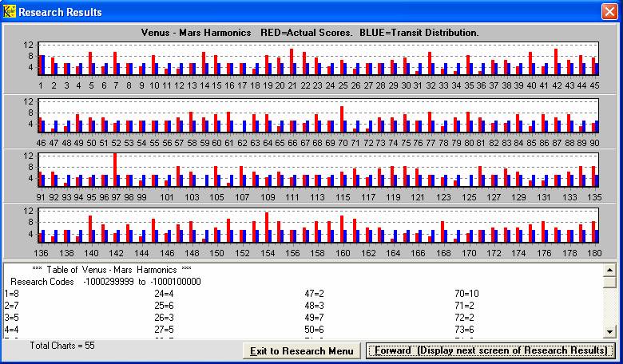Viewport: 623px width, 364px height.
Task: Click the table entry 24=4
Action: click(165, 294)
